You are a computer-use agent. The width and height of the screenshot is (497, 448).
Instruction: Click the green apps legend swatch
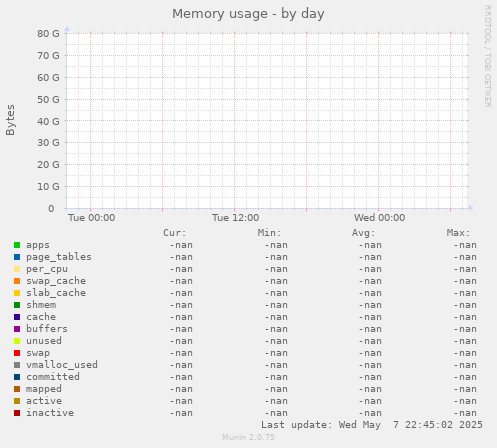point(17,245)
